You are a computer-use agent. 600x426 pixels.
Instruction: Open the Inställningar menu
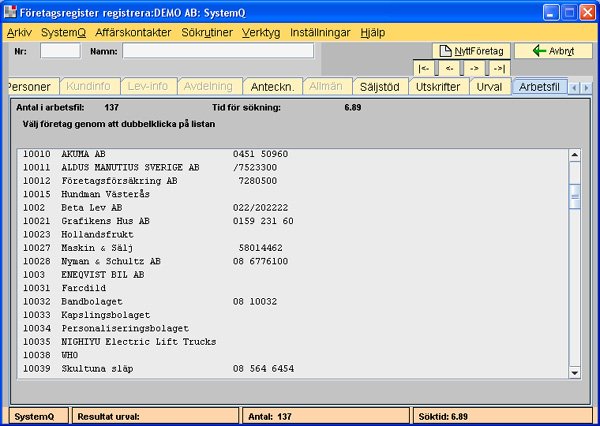click(x=320, y=32)
